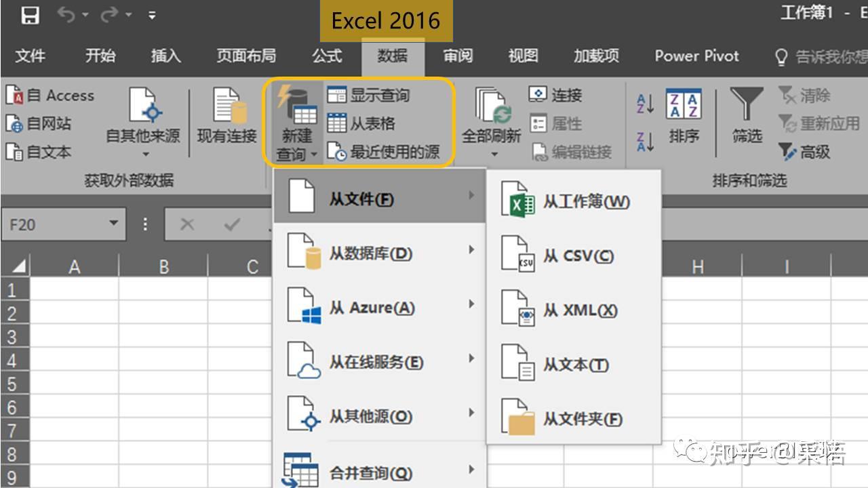The image size is (868, 488).
Task: Open the 排序 sort dialog button
Action: [x=684, y=115]
